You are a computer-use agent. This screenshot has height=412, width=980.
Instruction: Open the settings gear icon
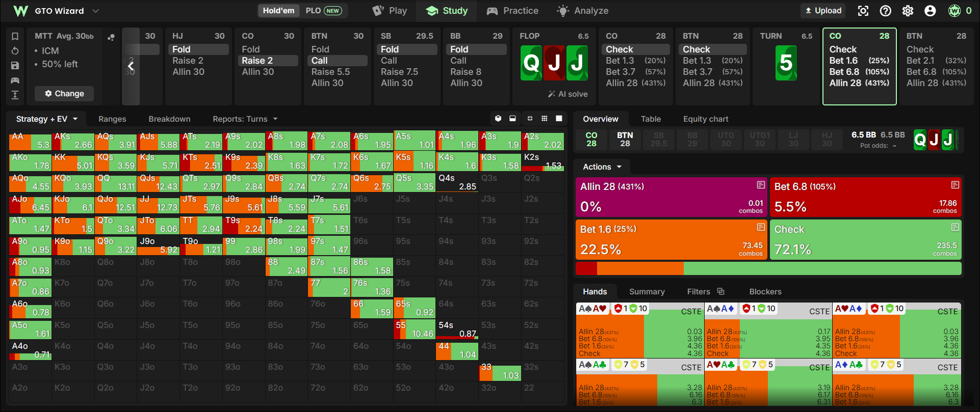tap(908, 11)
